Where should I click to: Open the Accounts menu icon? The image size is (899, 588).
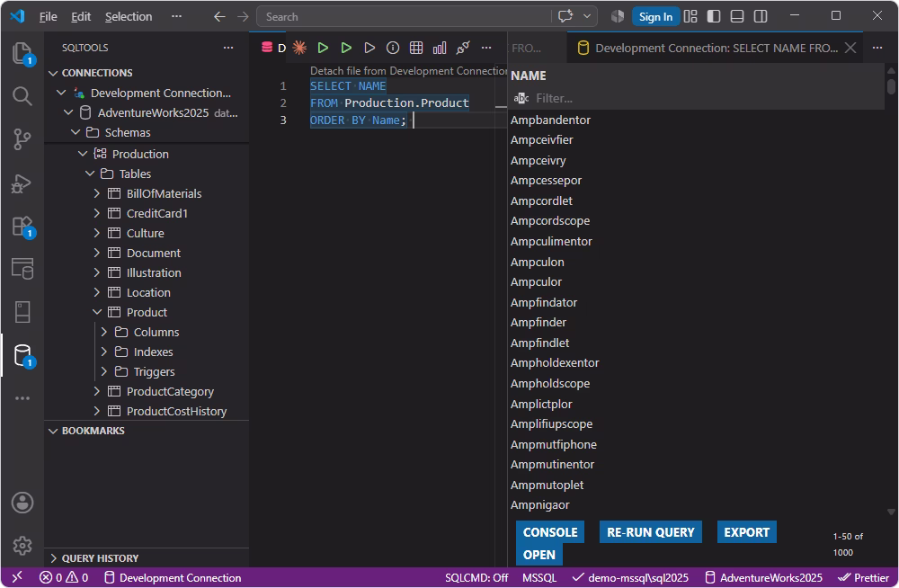[22, 503]
